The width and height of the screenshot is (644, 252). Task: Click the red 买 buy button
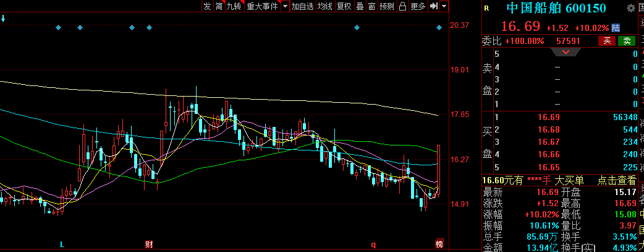pyautogui.click(x=607, y=41)
